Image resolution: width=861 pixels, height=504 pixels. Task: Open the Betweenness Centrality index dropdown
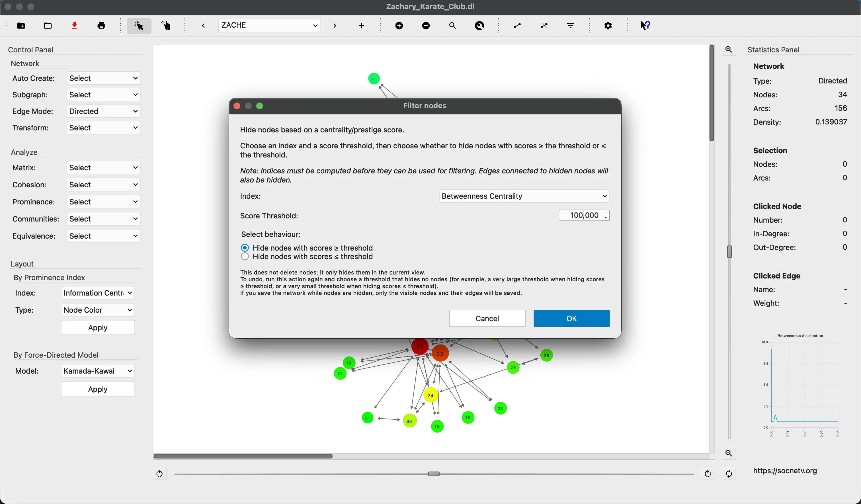pyautogui.click(x=524, y=196)
